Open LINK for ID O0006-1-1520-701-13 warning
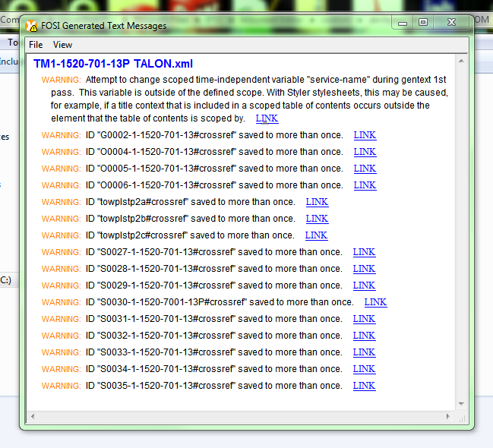Screen dimensions: 493x448 365,185
